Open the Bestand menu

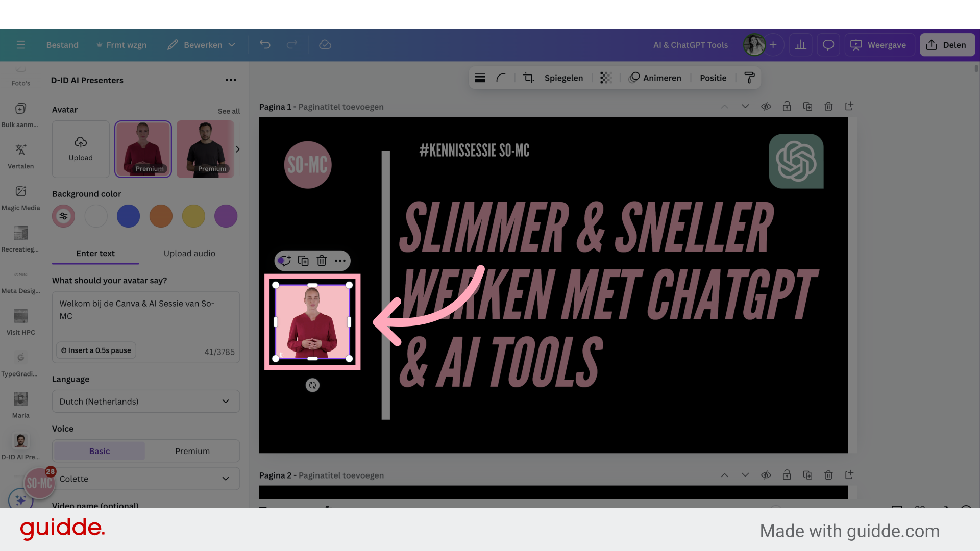(62, 45)
